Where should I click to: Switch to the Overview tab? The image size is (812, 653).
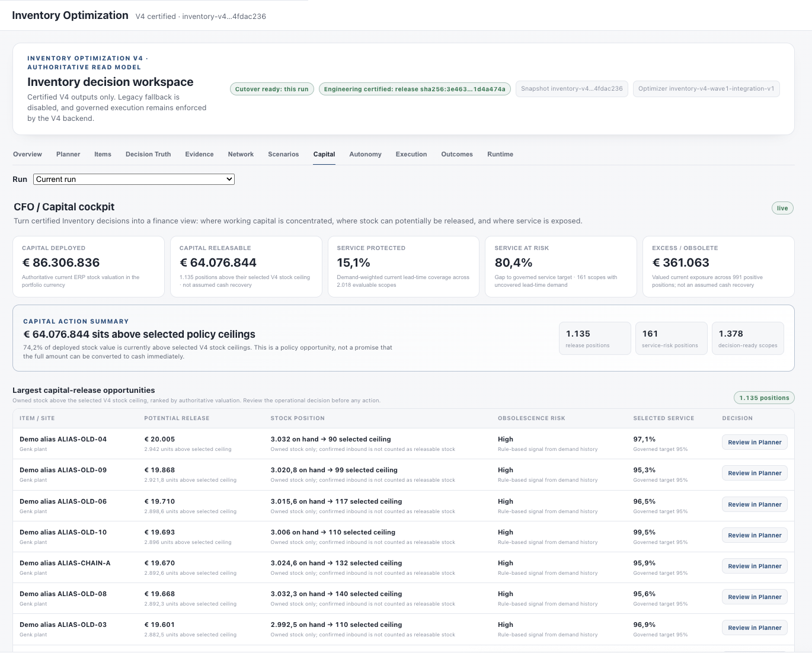click(27, 154)
